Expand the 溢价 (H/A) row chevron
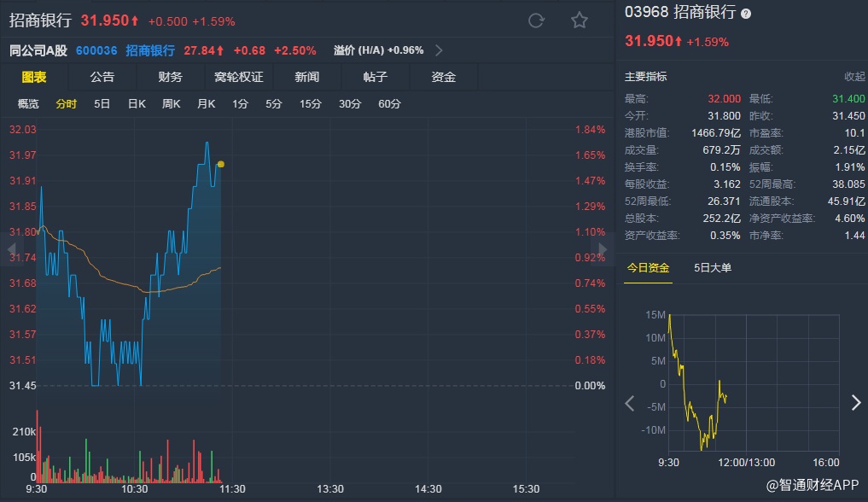Viewport: 868px width, 502px height. (439, 50)
